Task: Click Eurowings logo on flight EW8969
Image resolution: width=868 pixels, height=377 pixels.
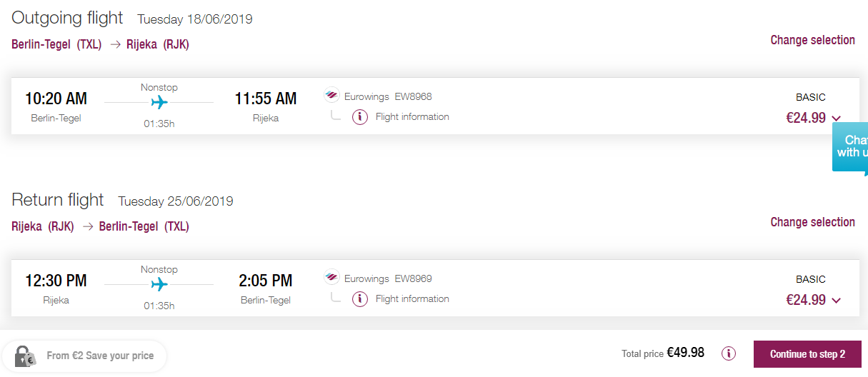Action: 331,278
